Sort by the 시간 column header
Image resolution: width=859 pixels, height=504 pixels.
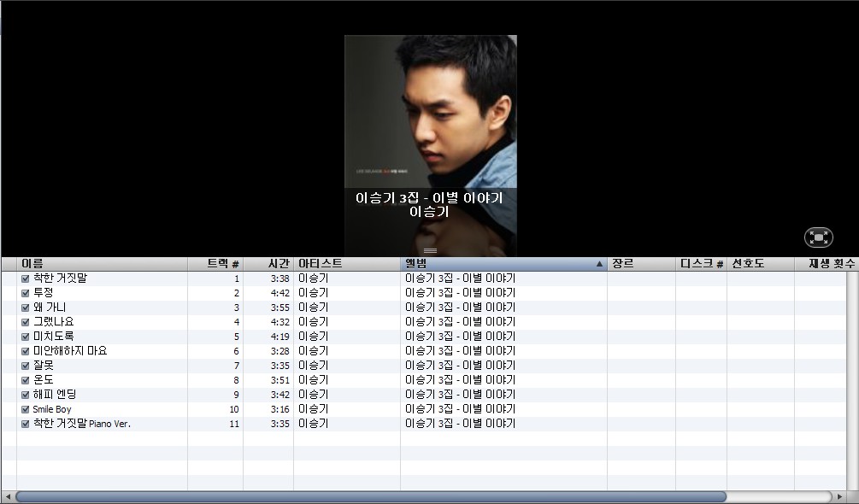268,264
